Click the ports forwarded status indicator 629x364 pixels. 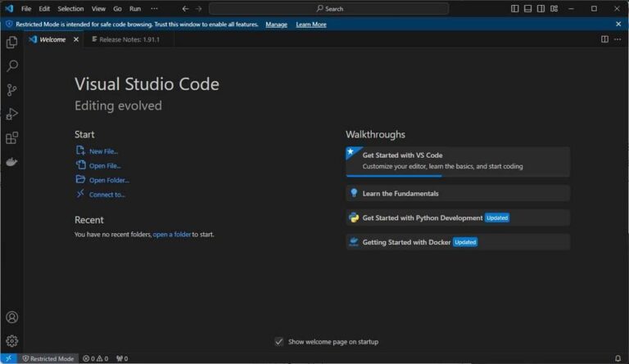point(122,358)
